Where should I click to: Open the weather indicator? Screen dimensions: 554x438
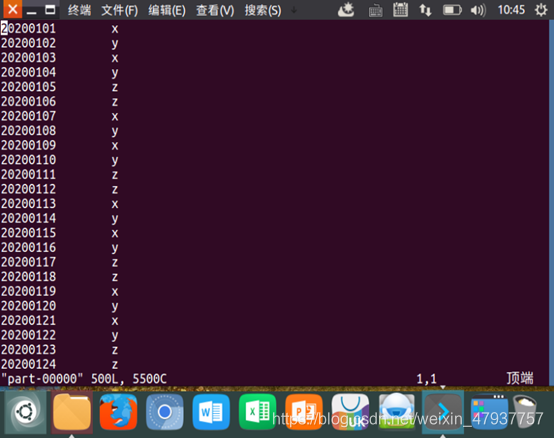pos(346,10)
